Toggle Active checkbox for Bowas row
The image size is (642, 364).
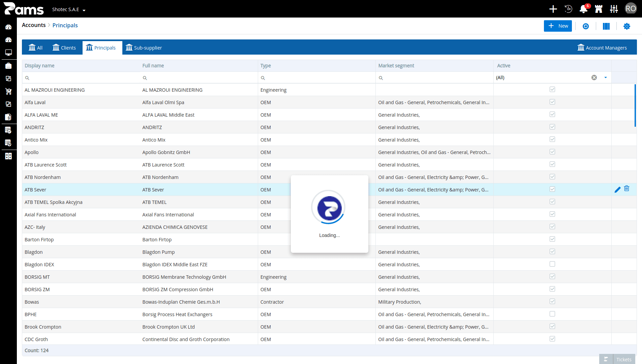[x=552, y=301]
